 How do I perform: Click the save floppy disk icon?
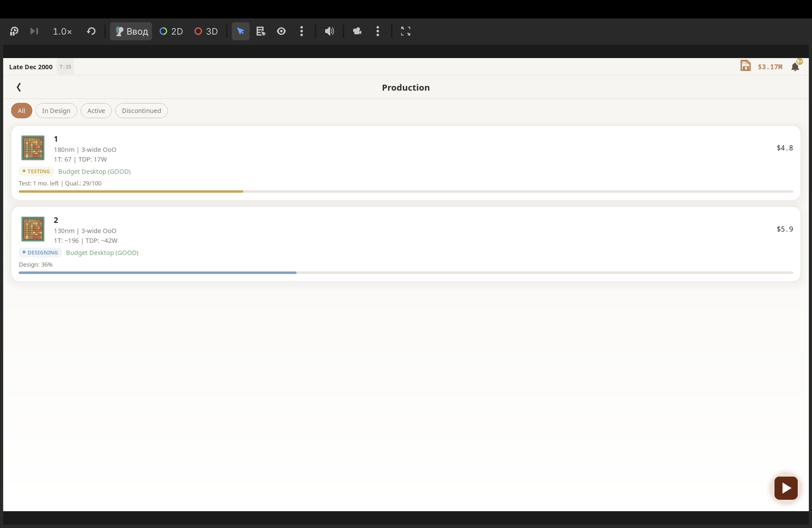click(x=745, y=66)
